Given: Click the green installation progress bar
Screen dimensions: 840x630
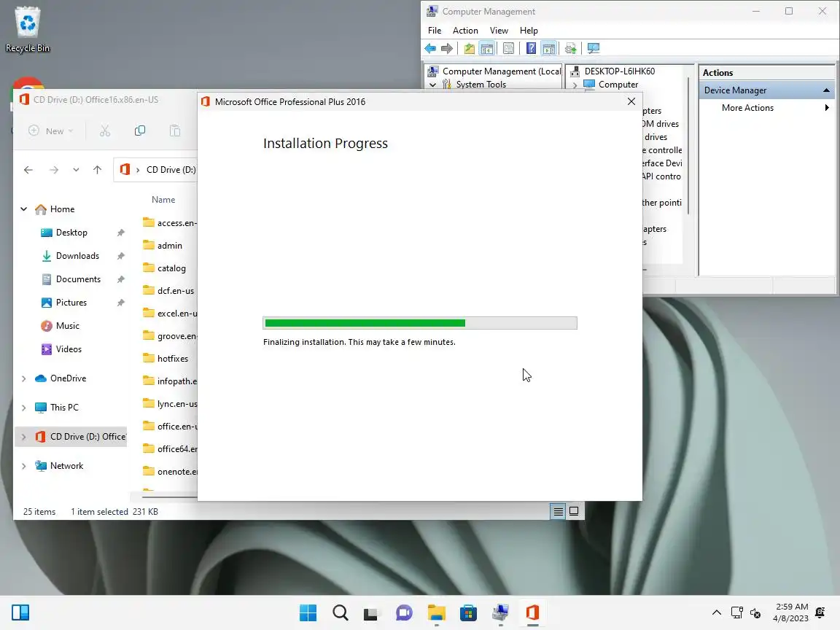Looking at the screenshot, I should 419,323.
